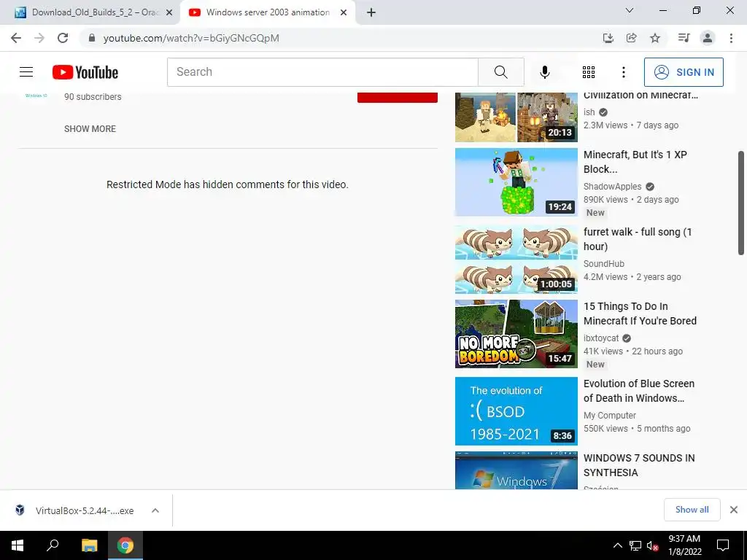This screenshot has width=747, height=560.
Task: Open 'furret walk - full song' title
Action: (638, 239)
